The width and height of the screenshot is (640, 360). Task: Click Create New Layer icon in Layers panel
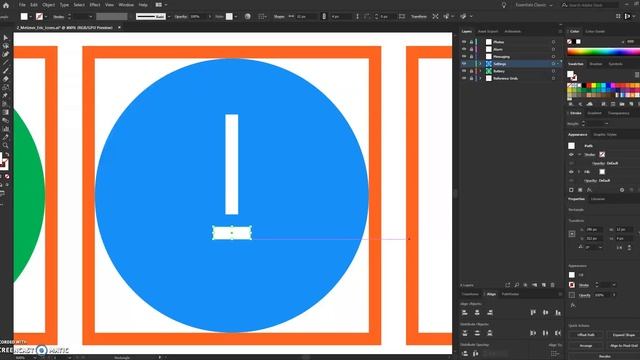(544, 285)
